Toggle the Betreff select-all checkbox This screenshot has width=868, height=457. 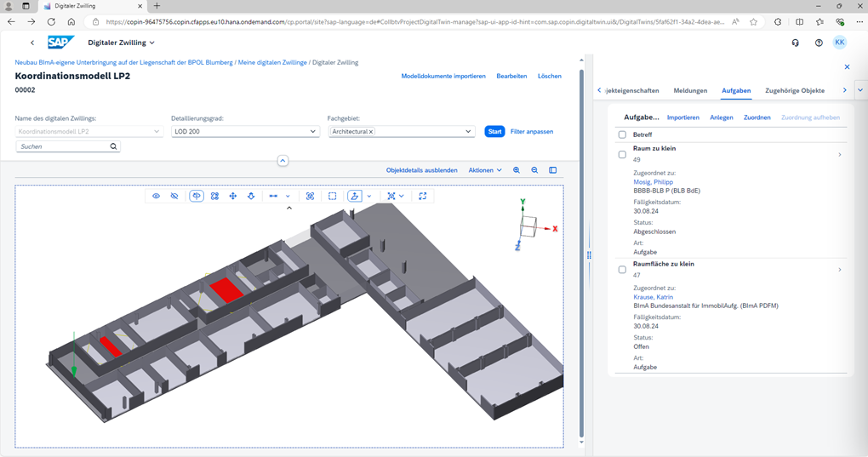(x=622, y=134)
